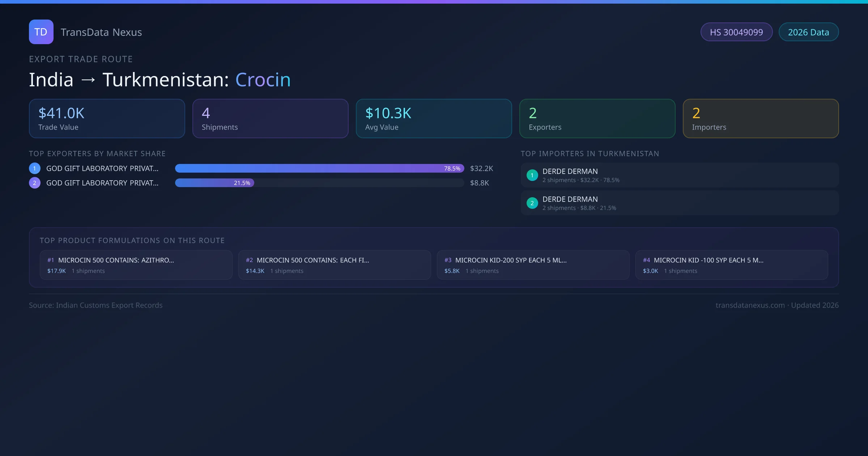Click the green rank 1 importer badge

click(x=532, y=175)
